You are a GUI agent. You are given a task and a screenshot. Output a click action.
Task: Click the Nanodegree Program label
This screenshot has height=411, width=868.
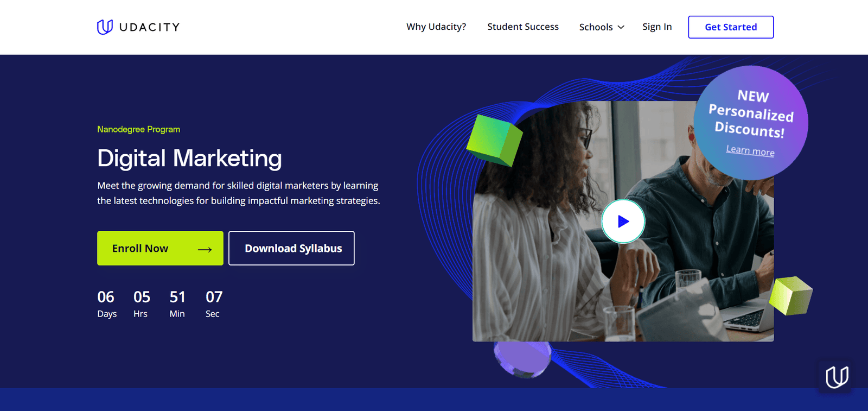[138, 129]
